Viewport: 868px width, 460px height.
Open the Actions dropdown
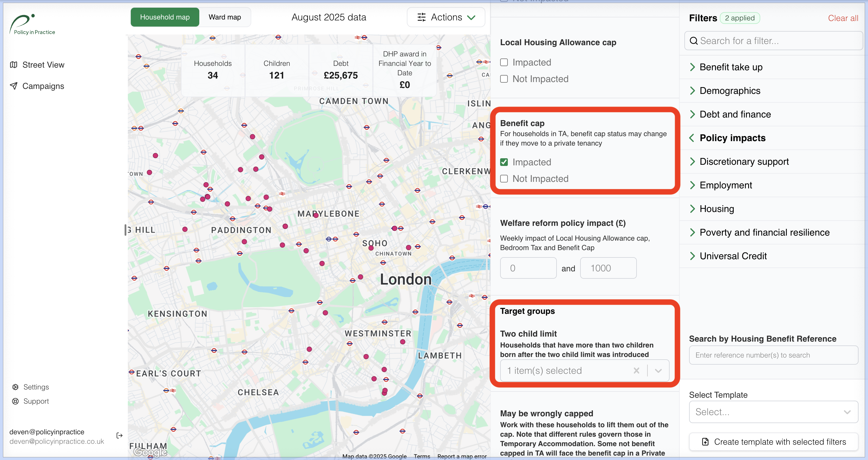pos(446,17)
